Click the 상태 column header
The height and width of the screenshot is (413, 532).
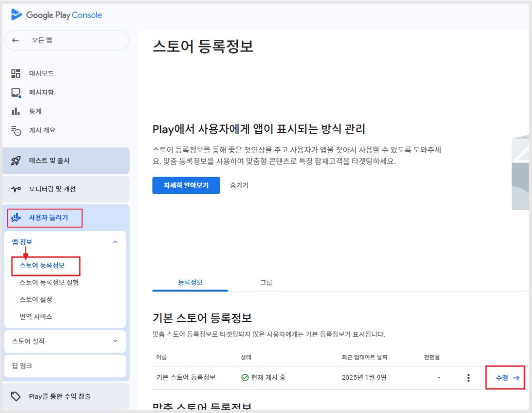(x=246, y=357)
